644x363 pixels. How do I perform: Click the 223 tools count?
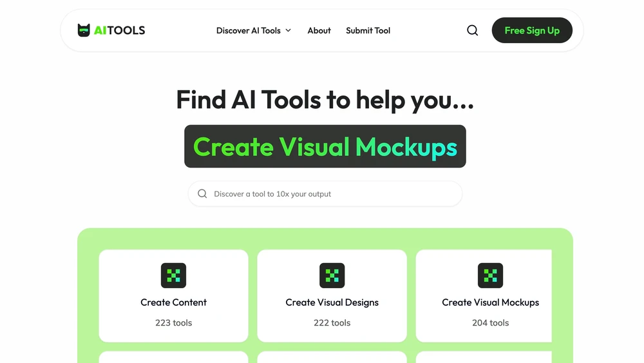(x=173, y=323)
